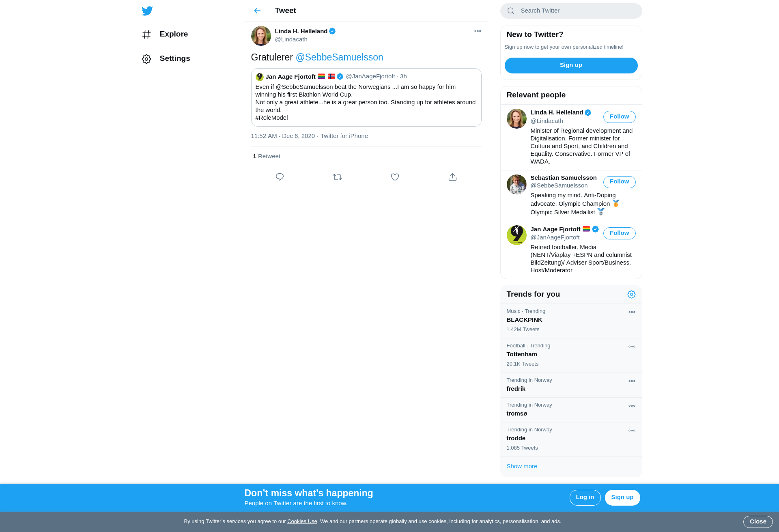Reply to the tweet via comment icon
Screen dimensions: 779x532
click(280, 177)
